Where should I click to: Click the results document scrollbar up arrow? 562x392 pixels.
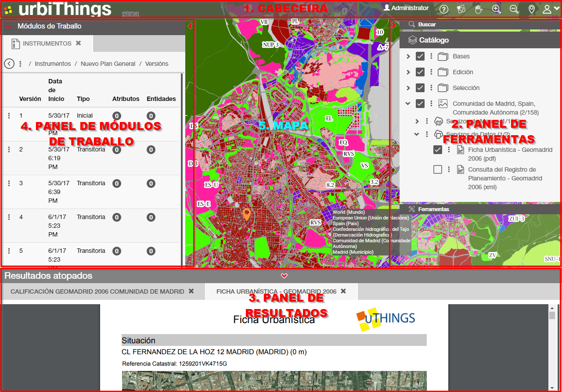coord(552,309)
